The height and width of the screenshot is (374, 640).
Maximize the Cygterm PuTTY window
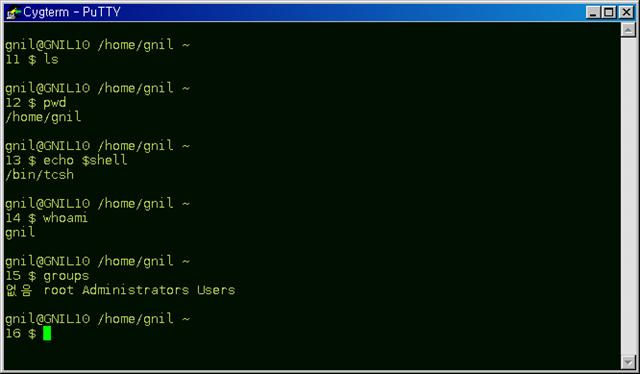[x=609, y=12]
